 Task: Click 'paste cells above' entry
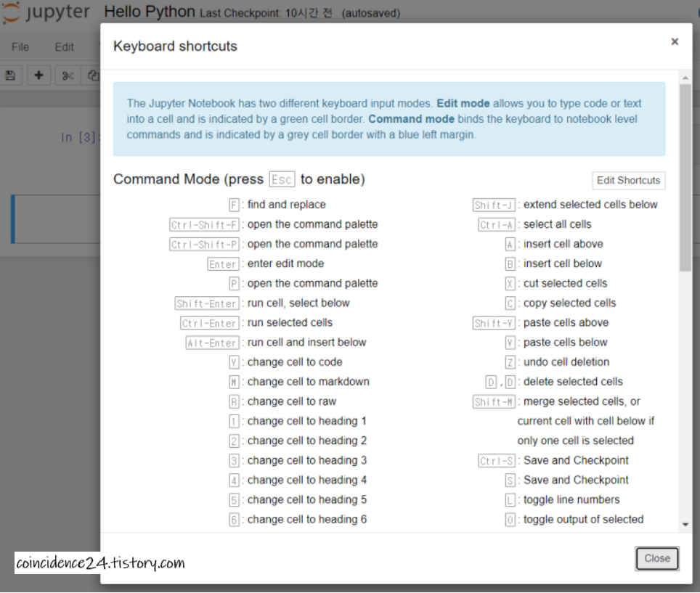566,322
